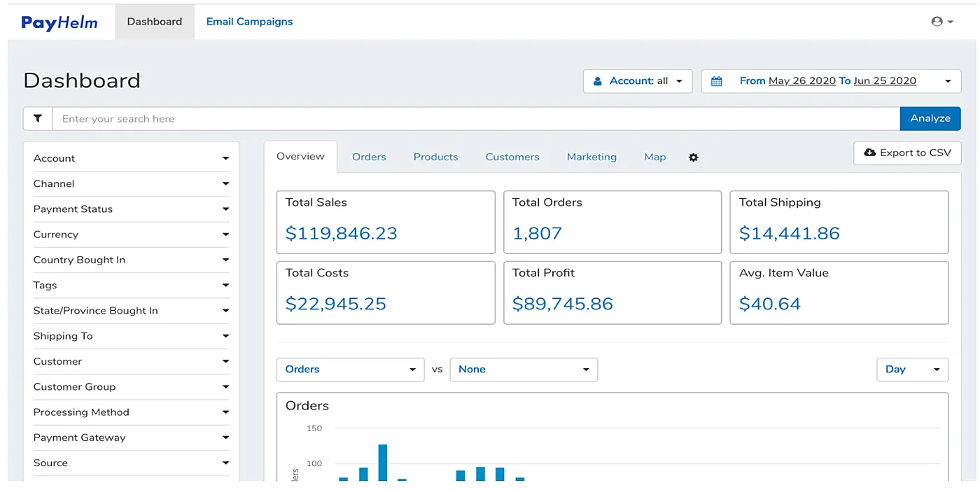
Task: Click the person icon in Account selector
Action: 598,81
